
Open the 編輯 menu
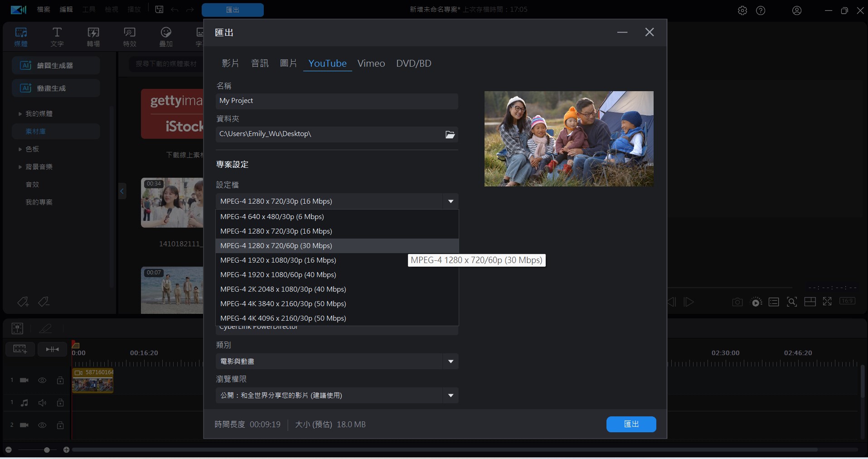(66, 10)
